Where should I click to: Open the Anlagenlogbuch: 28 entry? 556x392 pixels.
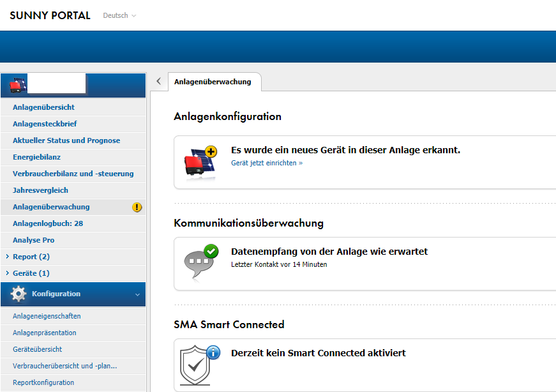[x=48, y=223]
